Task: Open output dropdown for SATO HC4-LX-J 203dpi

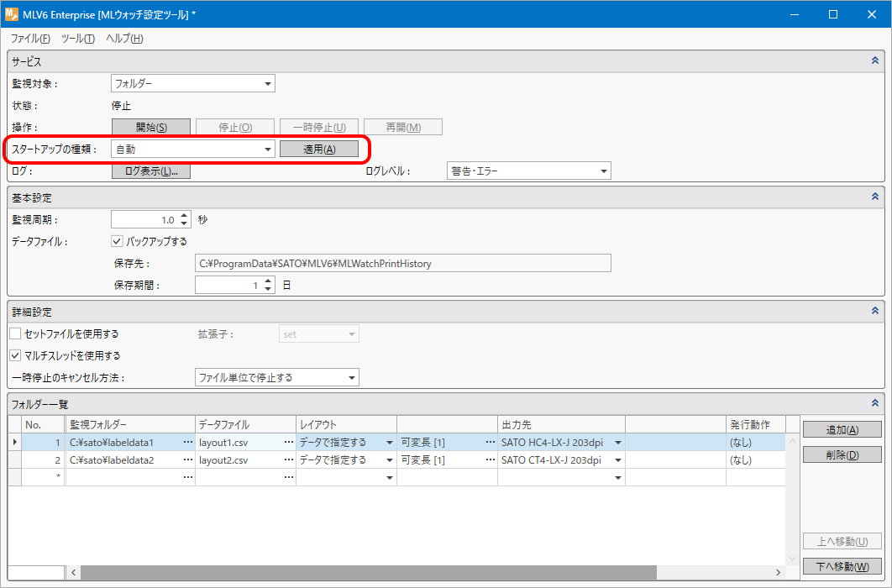Action: [618, 443]
